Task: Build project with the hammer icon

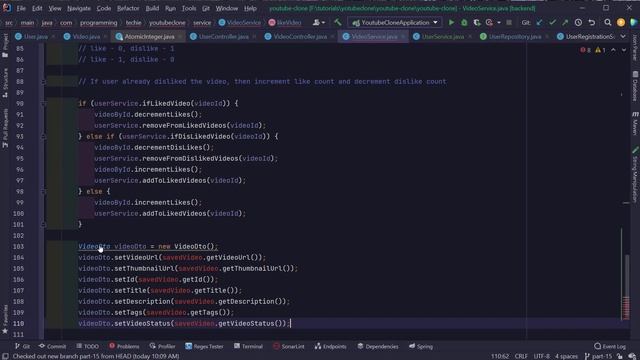Action: tap(338, 22)
